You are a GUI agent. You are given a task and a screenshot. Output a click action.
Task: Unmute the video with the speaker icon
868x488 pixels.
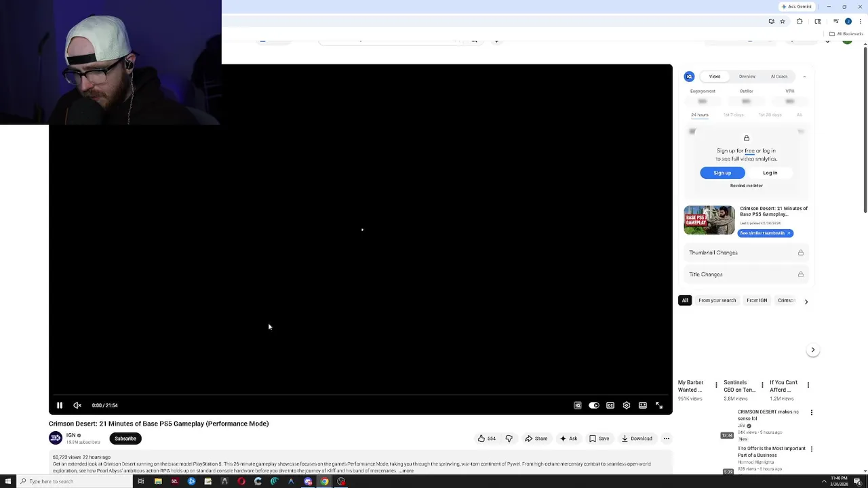[77, 405]
